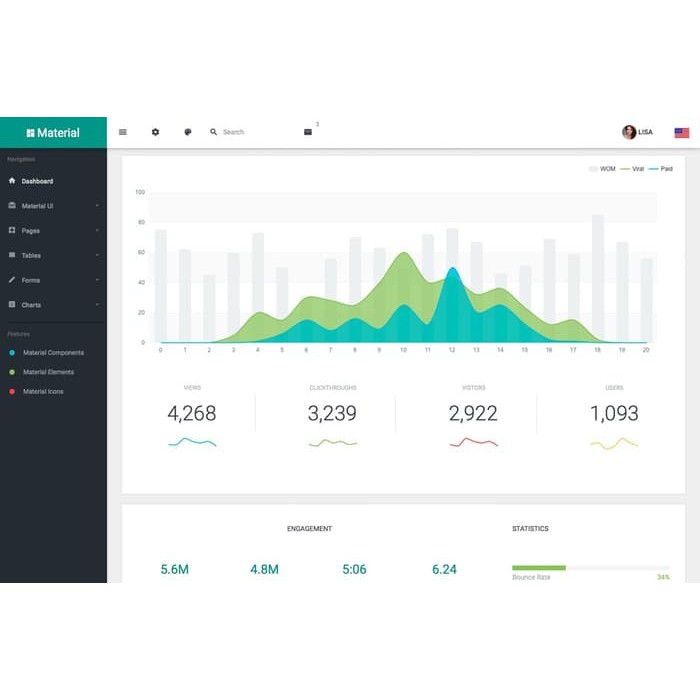This screenshot has width=700, height=700.
Task: Click the Pages sidebar icon
Action: point(12,230)
